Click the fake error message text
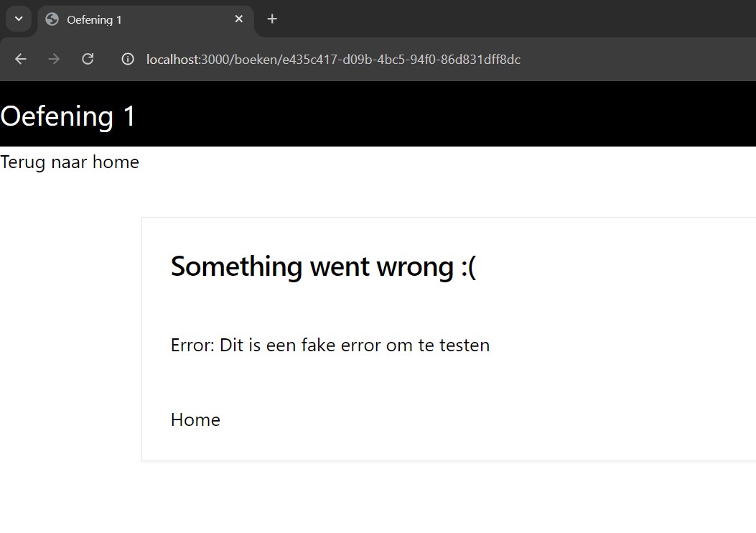 (330, 345)
